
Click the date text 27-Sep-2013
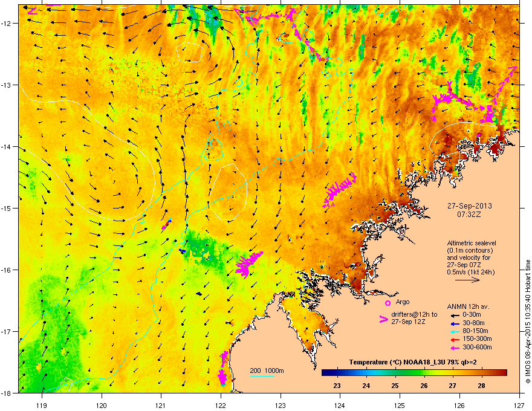pos(469,206)
